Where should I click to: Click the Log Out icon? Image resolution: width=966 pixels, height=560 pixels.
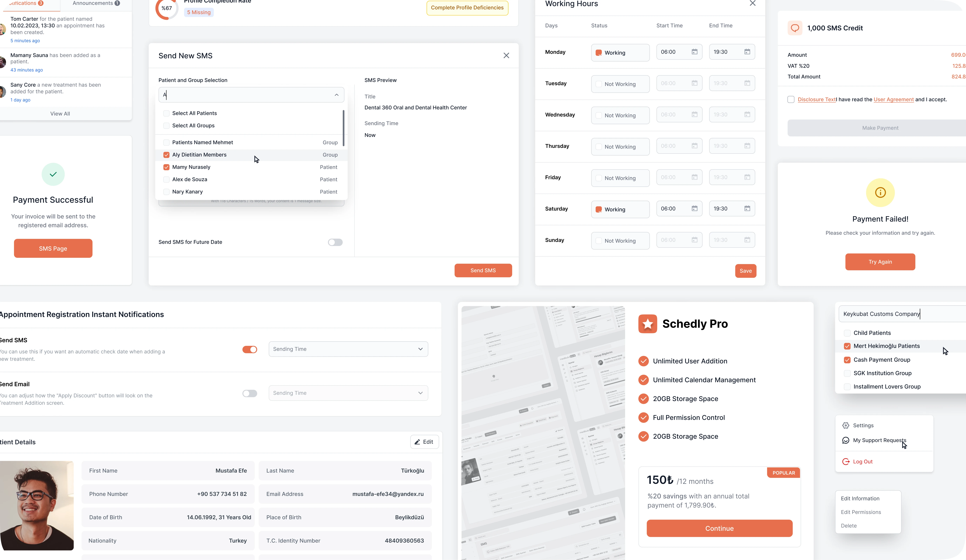tap(846, 462)
